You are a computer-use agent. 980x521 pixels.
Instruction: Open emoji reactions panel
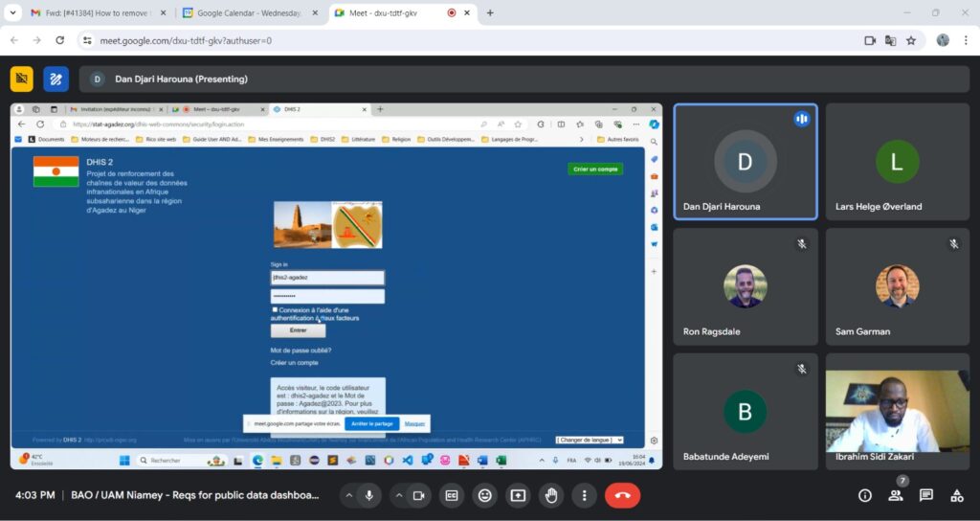click(x=484, y=495)
